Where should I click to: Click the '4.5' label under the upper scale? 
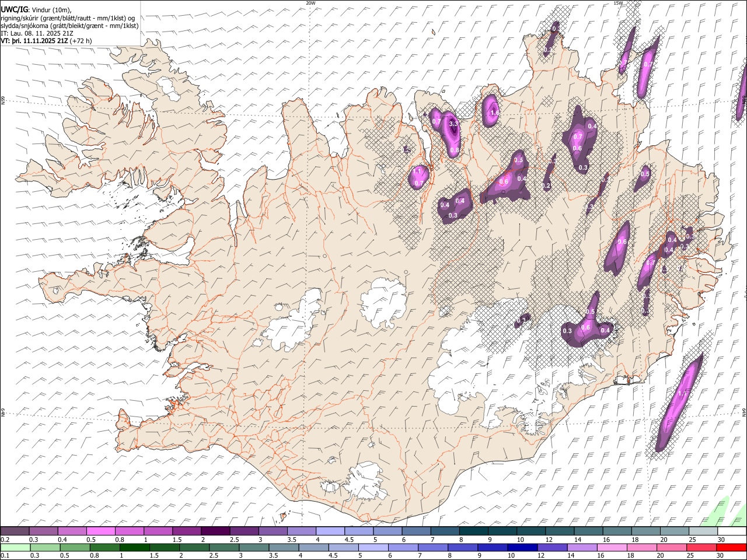(x=349, y=540)
